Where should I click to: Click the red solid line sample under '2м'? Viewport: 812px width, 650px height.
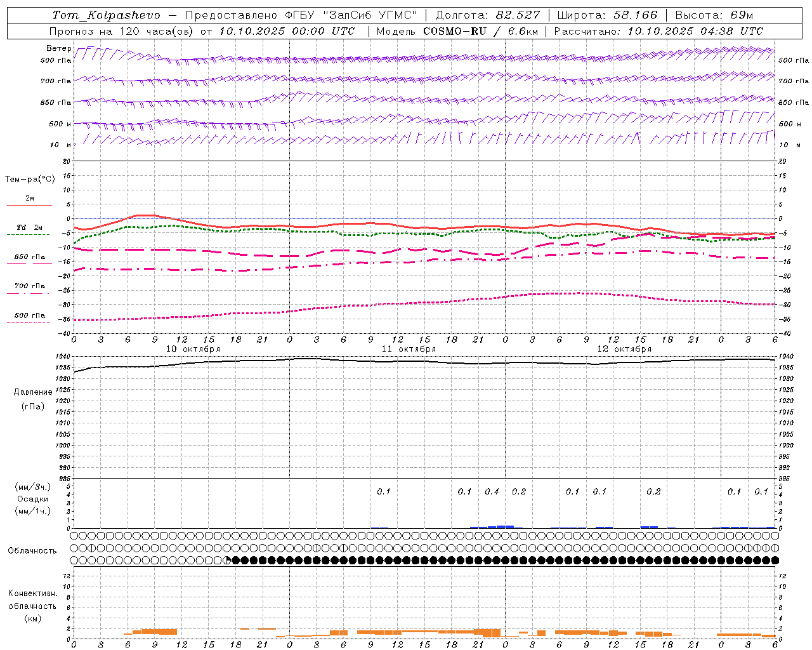click(x=29, y=205)
